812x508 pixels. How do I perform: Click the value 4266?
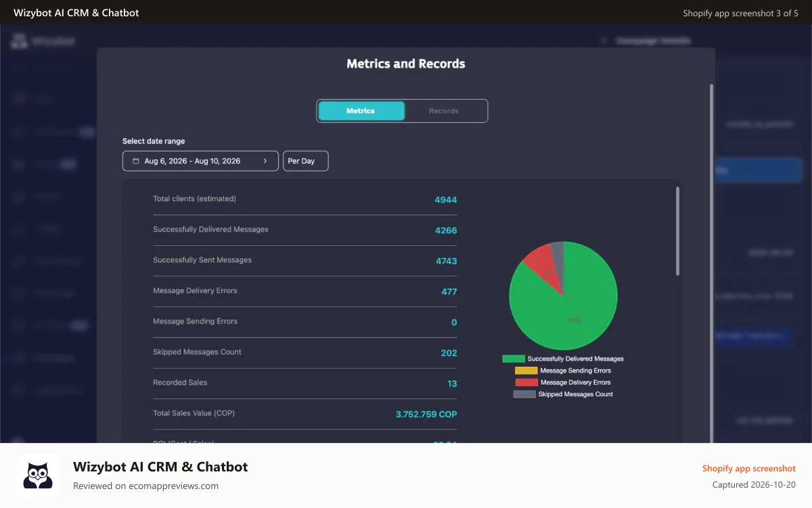[x=446, y=230]
